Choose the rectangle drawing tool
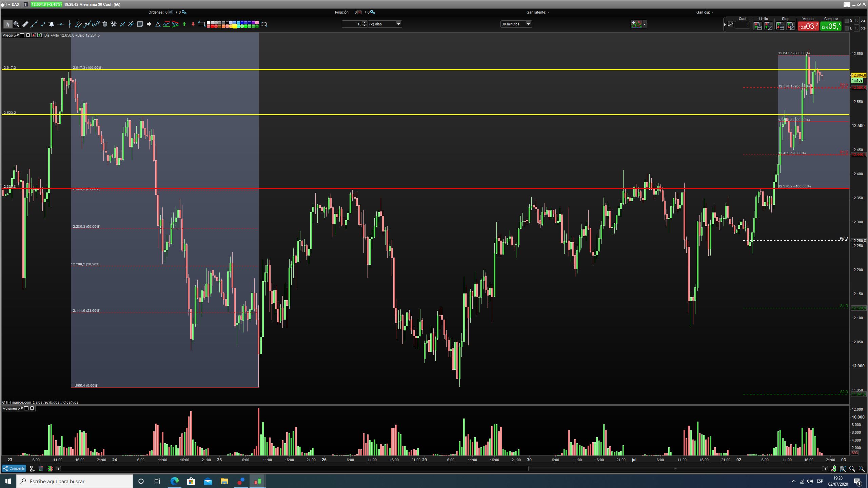 201,24
